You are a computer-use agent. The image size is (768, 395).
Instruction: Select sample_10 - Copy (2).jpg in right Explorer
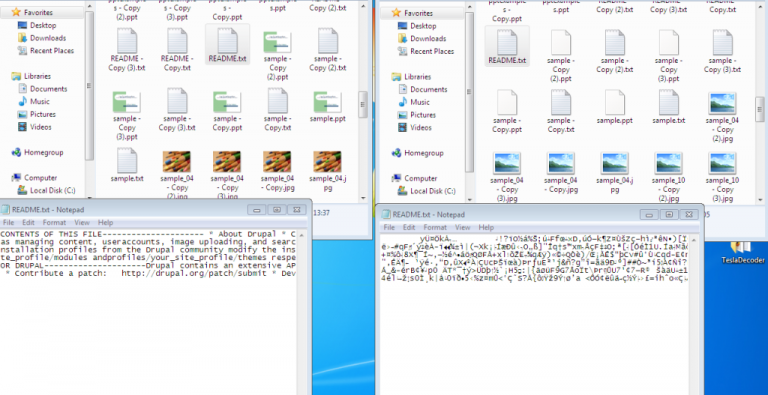click(669, 177)
